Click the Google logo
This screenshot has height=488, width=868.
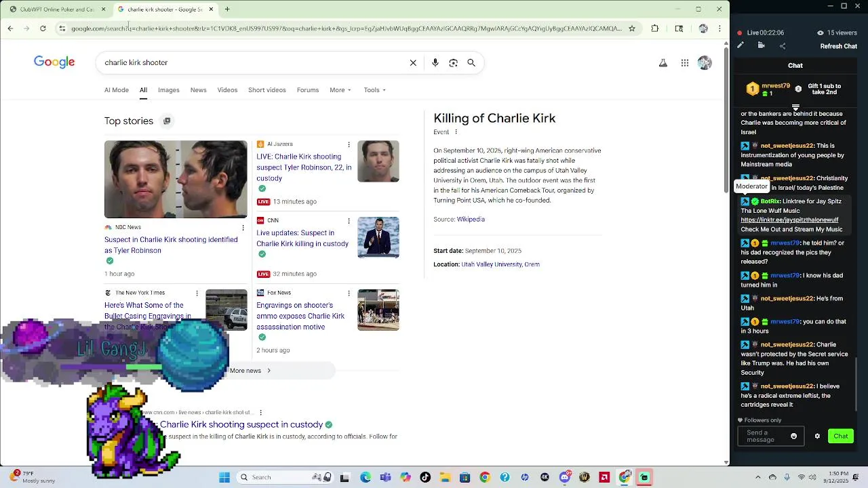tap(54, 62)
